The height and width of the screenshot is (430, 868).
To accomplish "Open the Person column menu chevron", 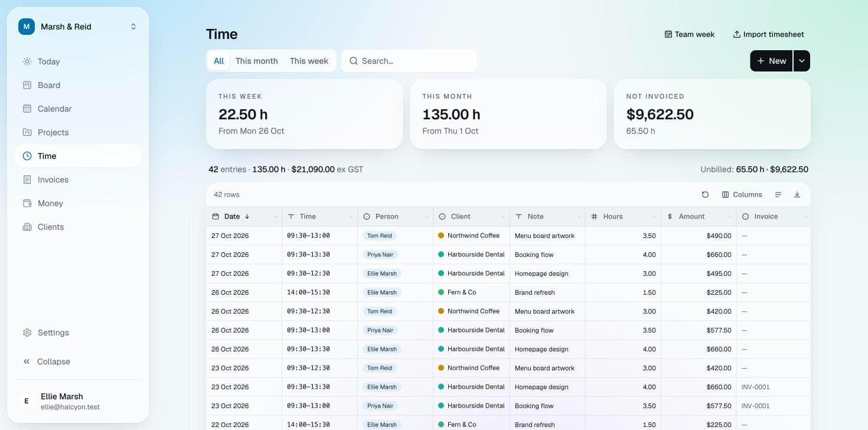I will (426, 217).
